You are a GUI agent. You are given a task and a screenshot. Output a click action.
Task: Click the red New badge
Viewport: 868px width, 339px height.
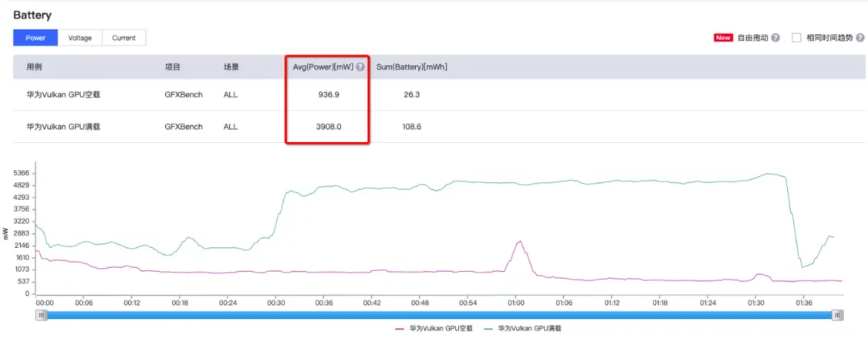click(x=724, y=38)
